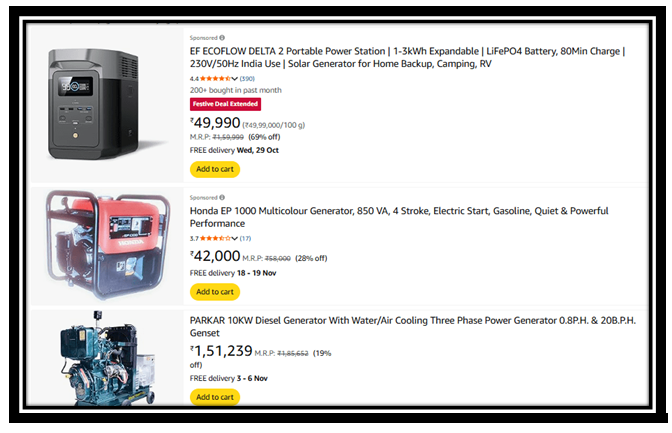This screenshot has width=672, height=433.
Task: Click the ₹1,51,239 PARKAR price
Action: point(221,350)
